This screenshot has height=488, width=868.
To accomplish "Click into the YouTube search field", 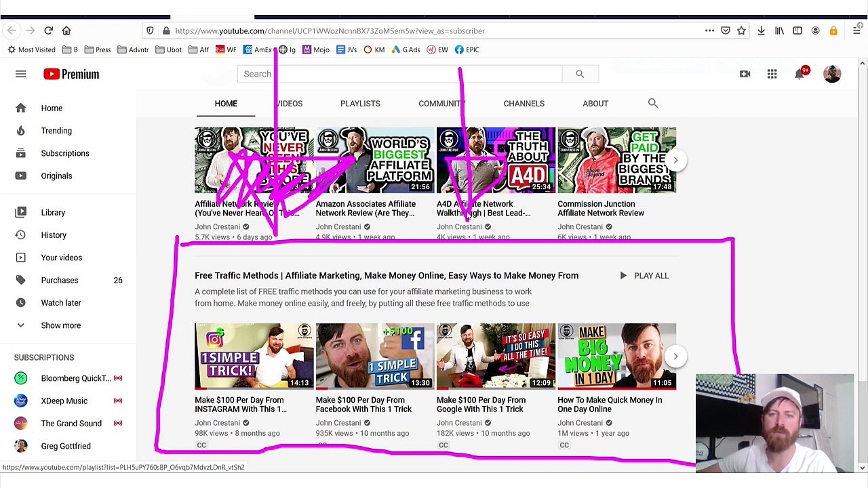I will point(399,74).
